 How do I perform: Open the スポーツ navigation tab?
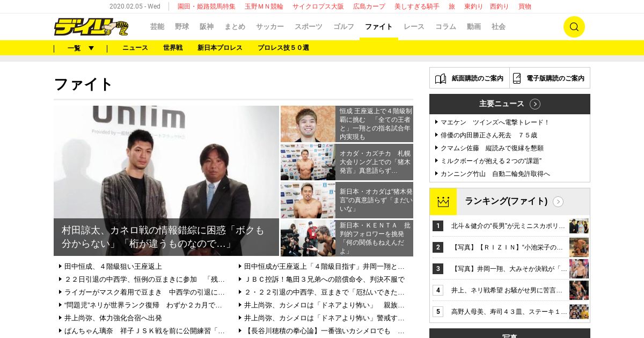tap(309, 26)
